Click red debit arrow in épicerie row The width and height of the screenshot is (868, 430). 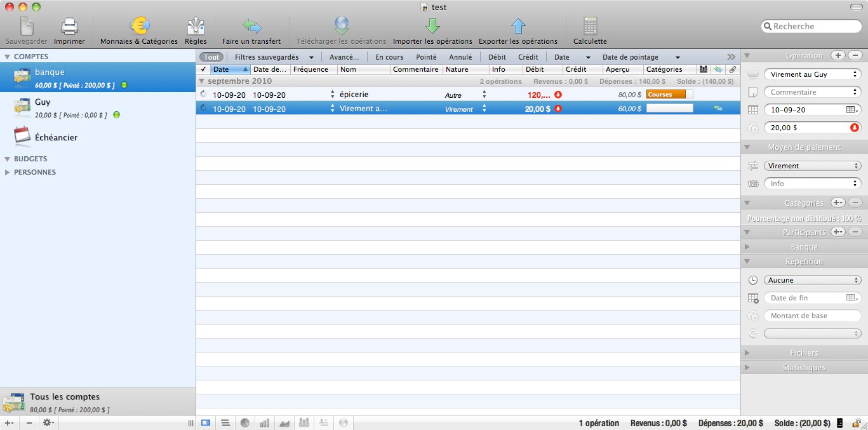tap(558, 95)
